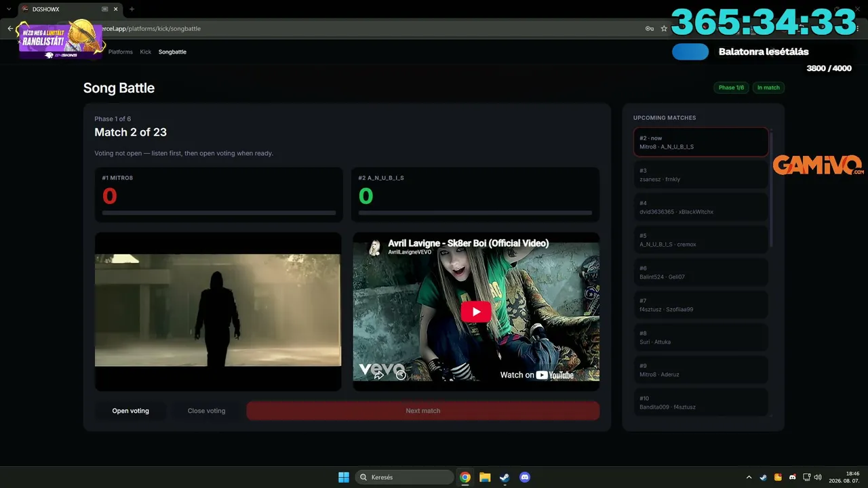Open the AvrilLavigneVEVO channel avatar
This screenshot has width=868, height=488.
click(374, 247)
